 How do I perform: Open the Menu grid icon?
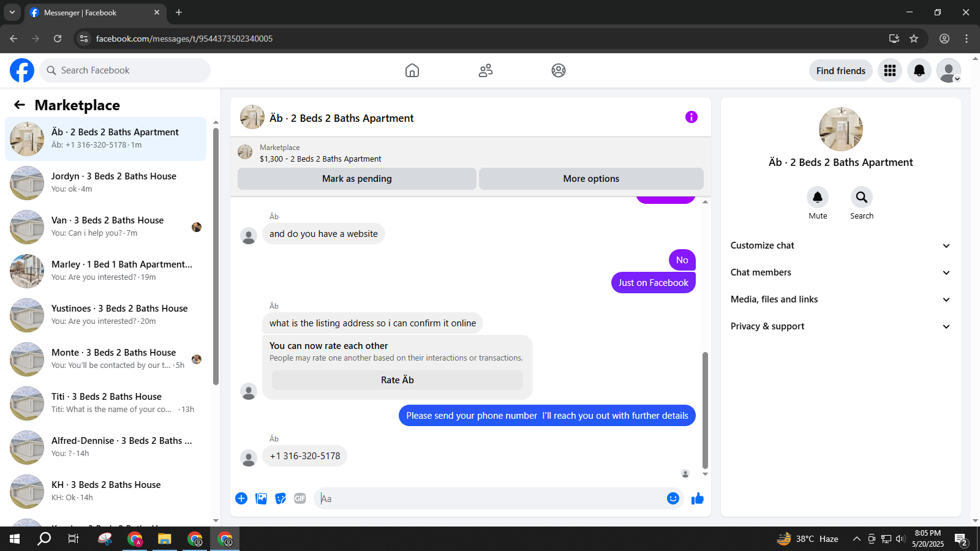[x=890, y=70]
